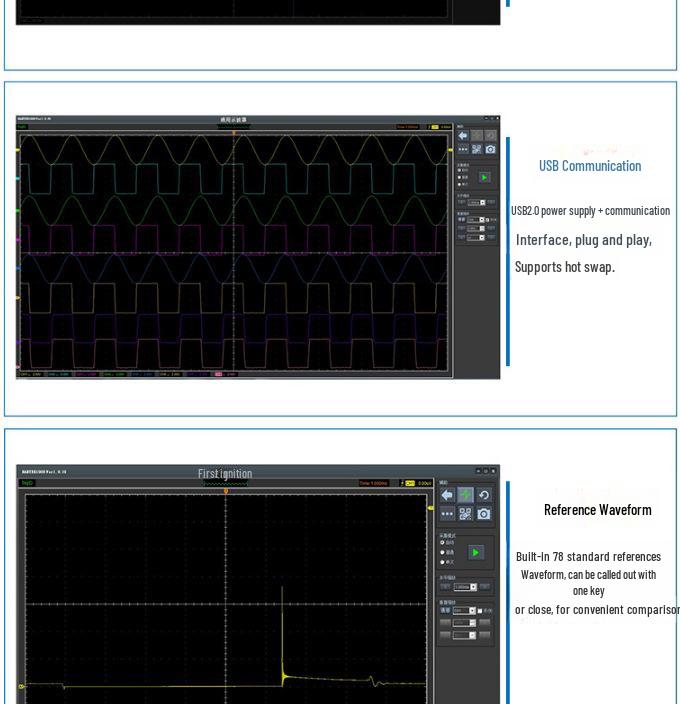Click back arrow icon in First ignition window
The width and height of the screenshot is (680, 704).
[x=447, y=495]
